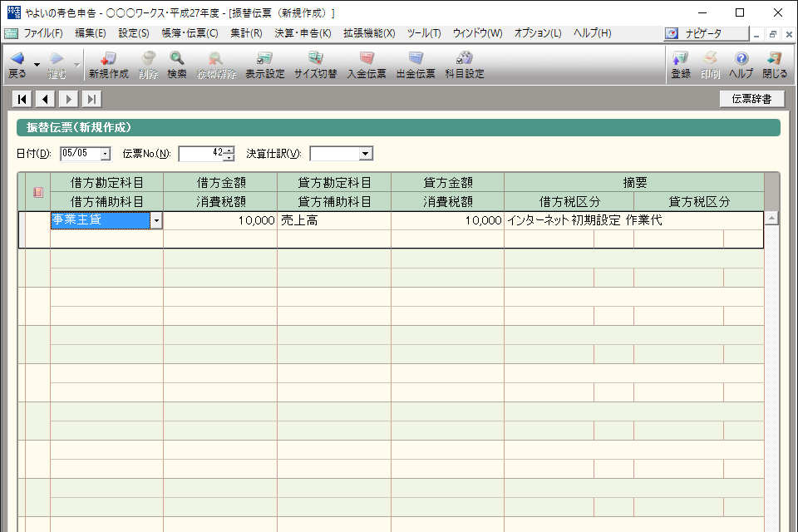The width and height of the screenshot is (798, 532).
Task: Open the 伝票辞書 slip dictionary
Action: 751,99
